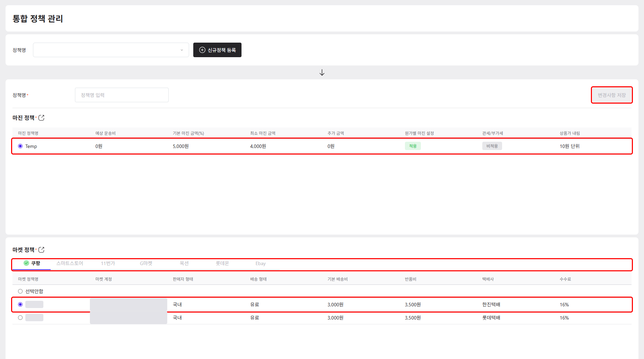This screenshot has width=644, height=359.
Task: Click the 수수료 column header
Action: 565,279
